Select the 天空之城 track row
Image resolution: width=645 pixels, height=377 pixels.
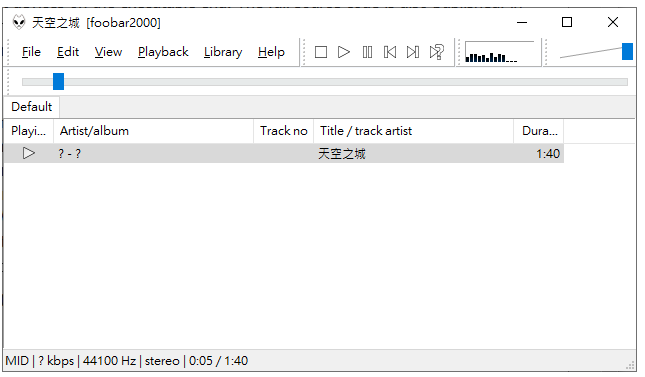pyautogui.click(x=283, y=154)
